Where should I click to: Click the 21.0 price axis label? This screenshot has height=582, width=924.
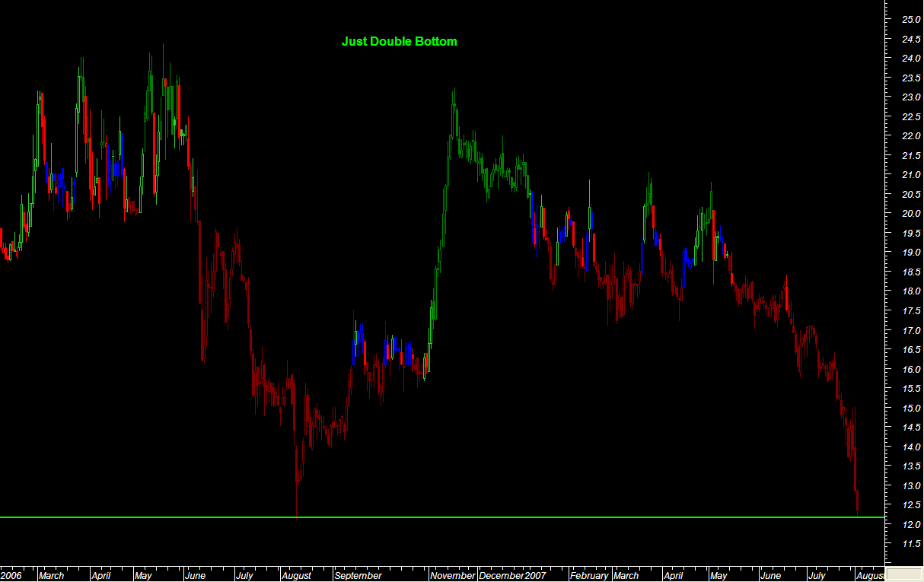[912, 174]
